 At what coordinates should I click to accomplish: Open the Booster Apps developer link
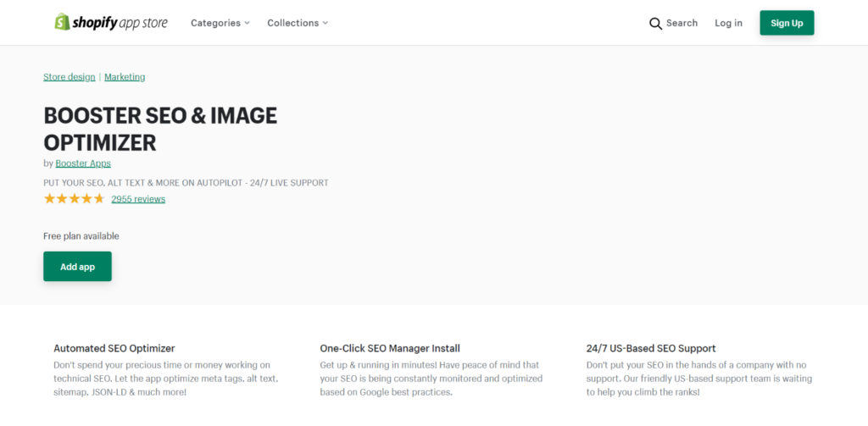(83, 163)
